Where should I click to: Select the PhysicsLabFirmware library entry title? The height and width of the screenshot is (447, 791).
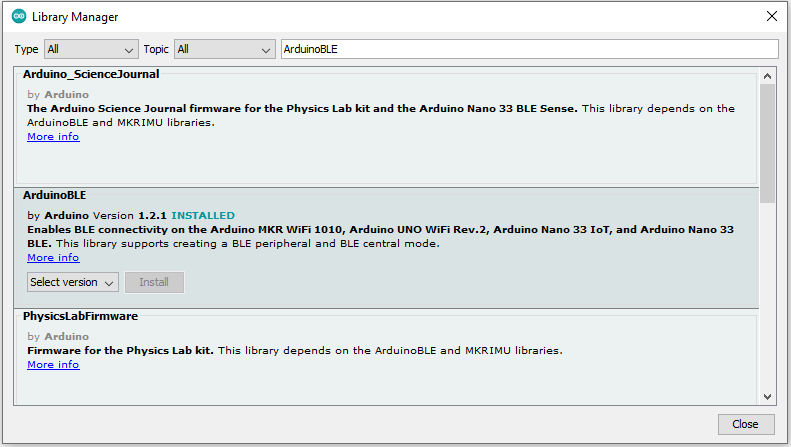80,316
